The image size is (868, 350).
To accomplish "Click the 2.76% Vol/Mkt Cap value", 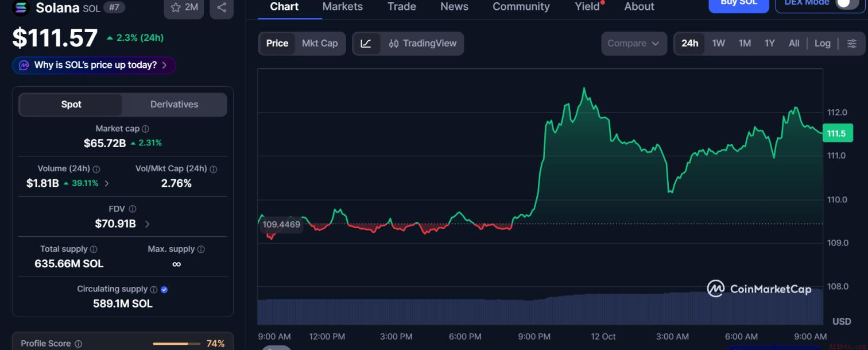I will [176, 183].
